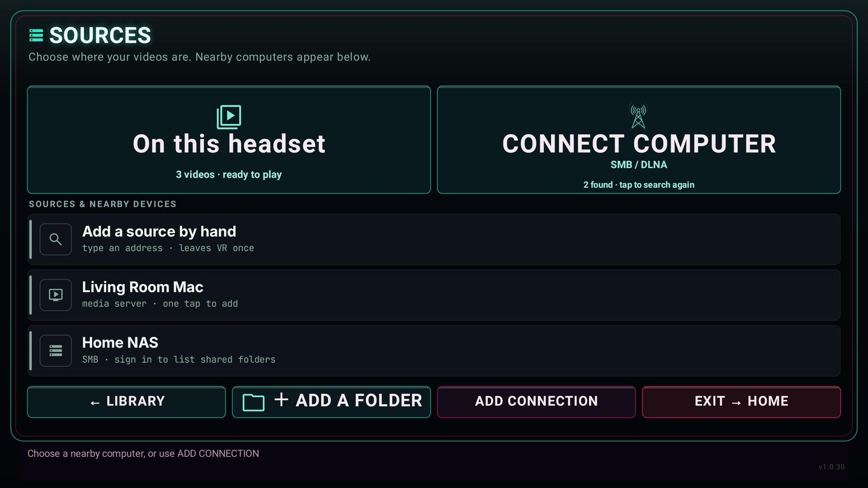This screenshot has width=868, height=488.
Task: Click the server icon for Home NAS
Action: click(x=55, y=350)
